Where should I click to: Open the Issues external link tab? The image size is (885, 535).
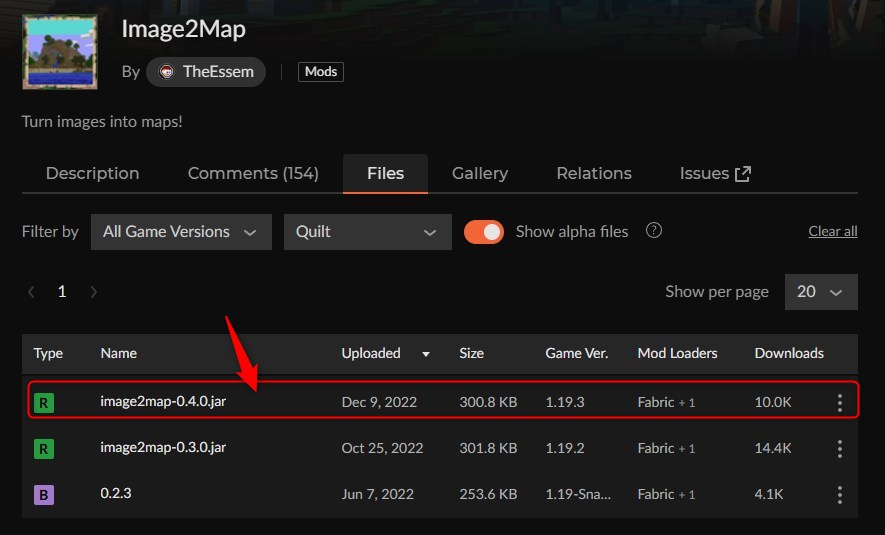(x=715, y=173)
